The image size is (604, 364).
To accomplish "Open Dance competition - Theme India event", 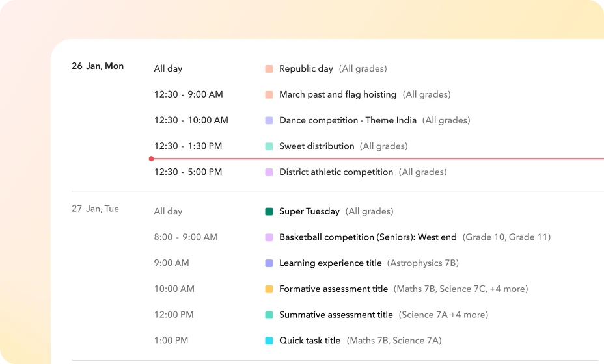I will (x=348, y=120).
